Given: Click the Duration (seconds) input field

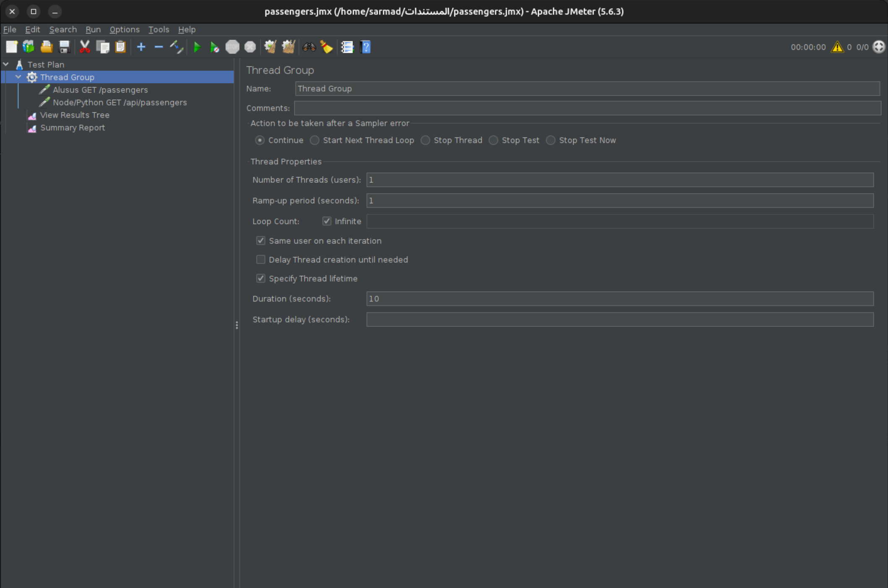Looking at the screenshot, I should point(619,299).
